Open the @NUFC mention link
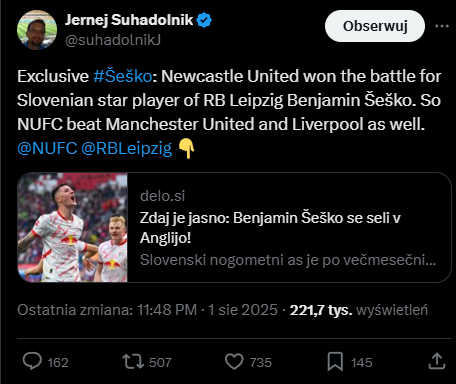Image resolution: width=456 pixels, height=384 pixels. (47, 148)
